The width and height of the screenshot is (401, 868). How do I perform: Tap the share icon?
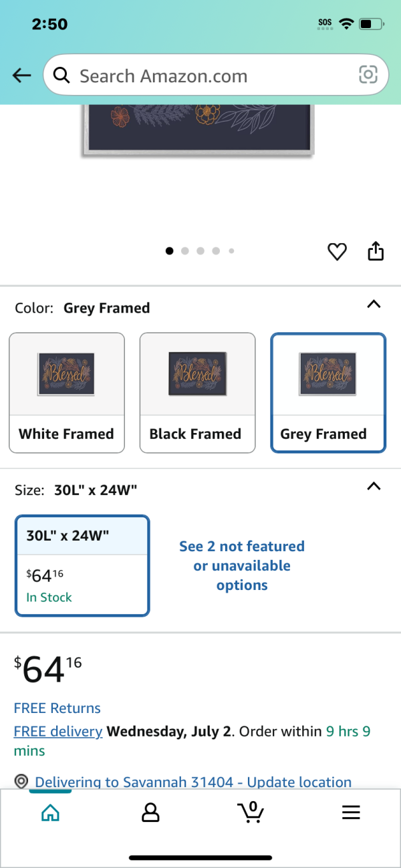coord(376,251)
